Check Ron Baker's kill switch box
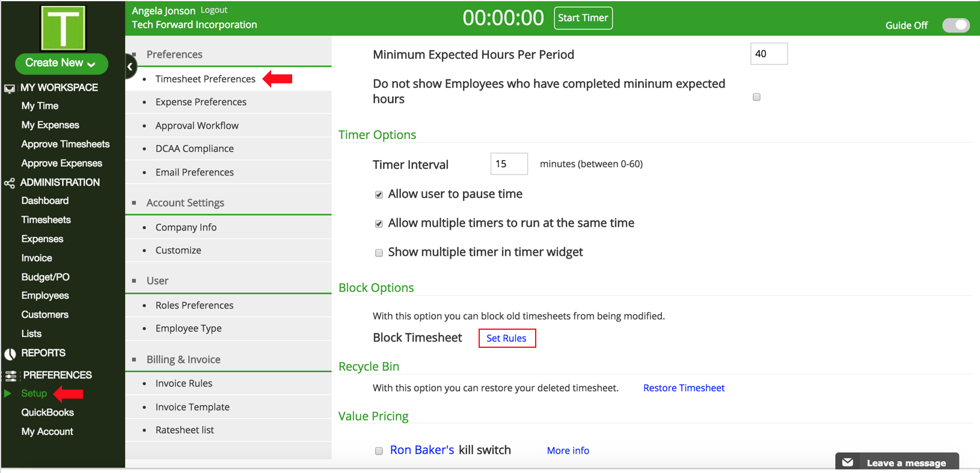 [379, 451]
